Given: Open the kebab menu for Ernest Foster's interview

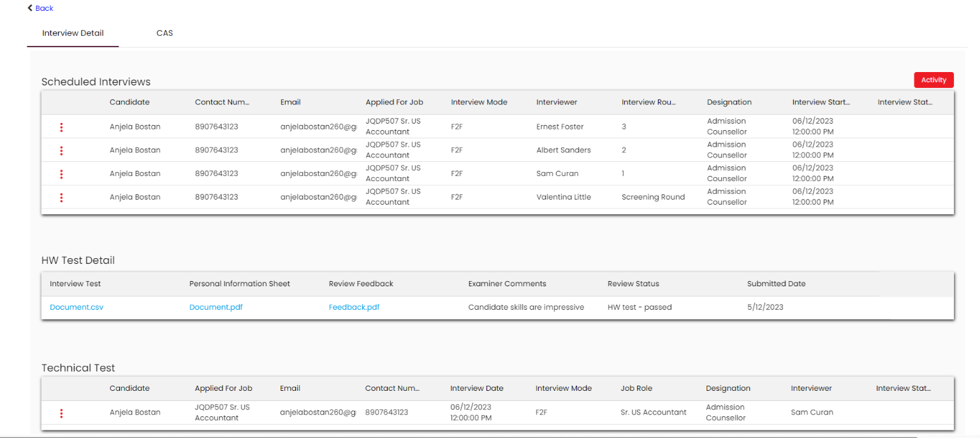Looking at the screenshot, I should (61, 127).
